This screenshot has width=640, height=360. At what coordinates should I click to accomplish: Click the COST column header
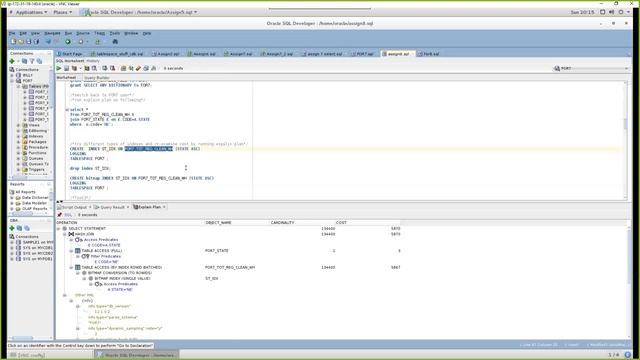(341, 222)
